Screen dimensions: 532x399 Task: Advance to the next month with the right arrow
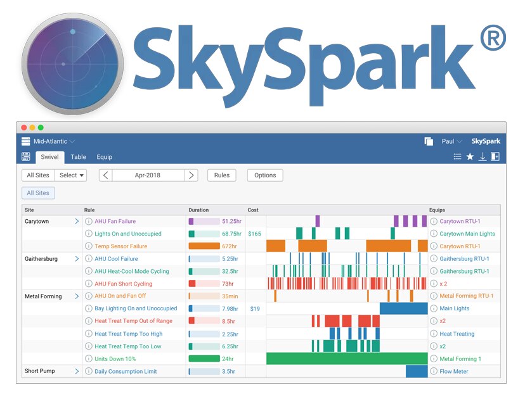[192, 175]
